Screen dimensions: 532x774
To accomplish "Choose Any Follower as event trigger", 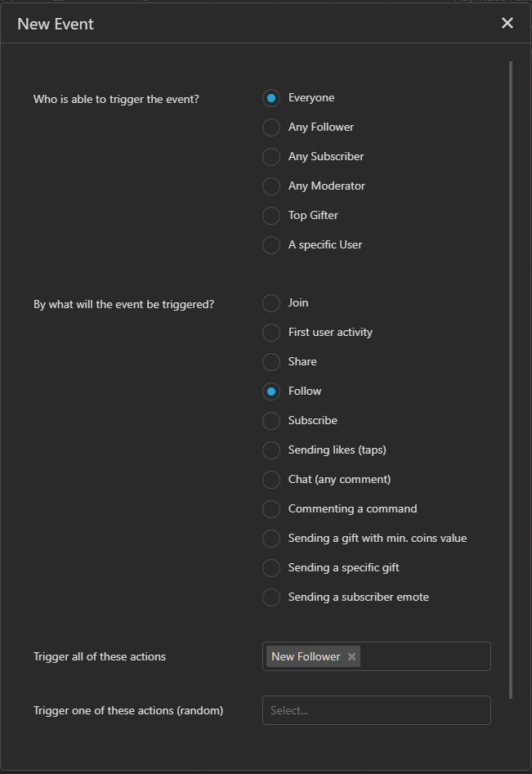I will 270,127.
